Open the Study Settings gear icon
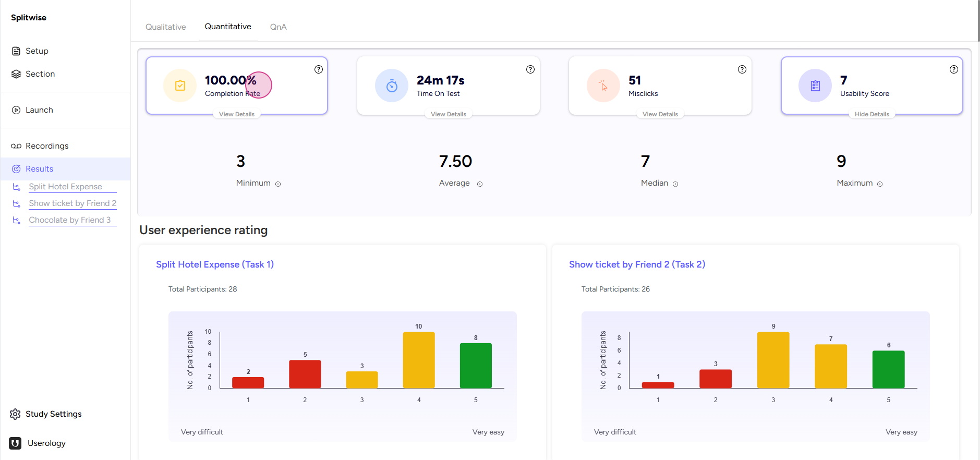 click(15, 414)
